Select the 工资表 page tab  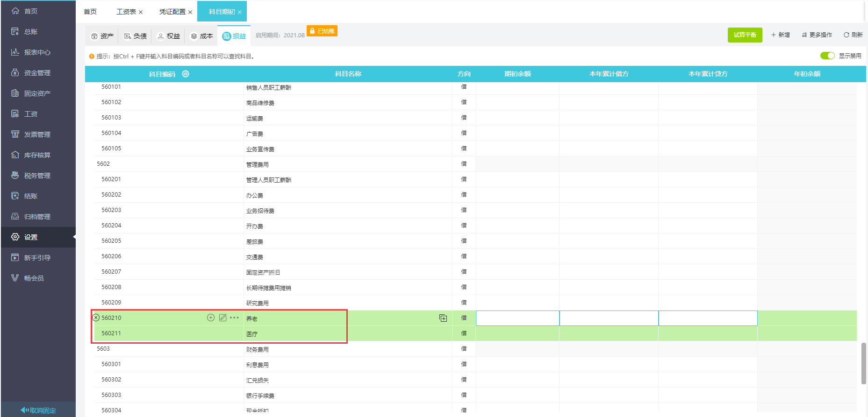click(126, 12)
